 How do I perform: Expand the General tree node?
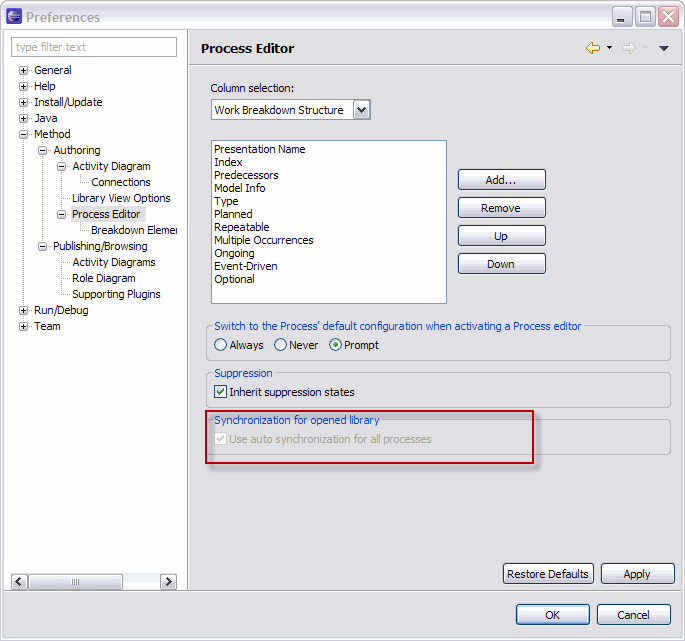[23, 70]
